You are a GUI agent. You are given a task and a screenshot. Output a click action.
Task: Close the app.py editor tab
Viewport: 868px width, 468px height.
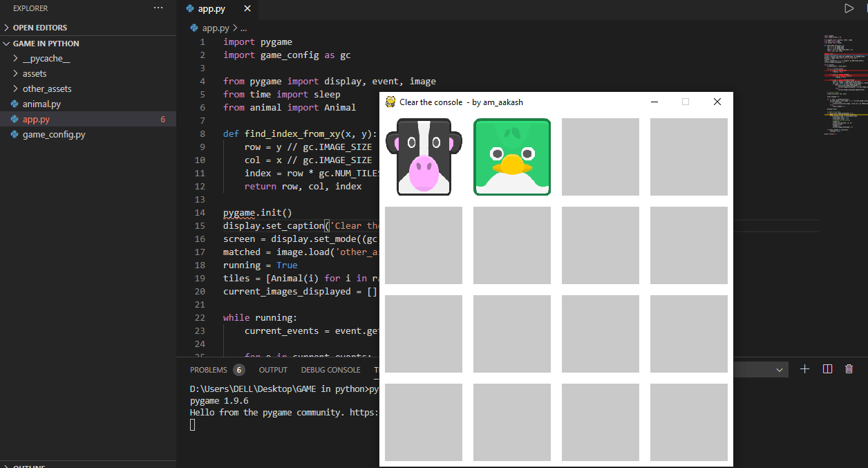247,9
